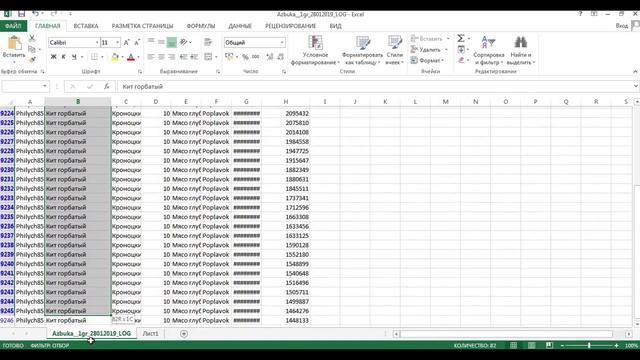The image size is (640, 360).
Task: Click the Wrap Text icon
Action: pos(208,42)
